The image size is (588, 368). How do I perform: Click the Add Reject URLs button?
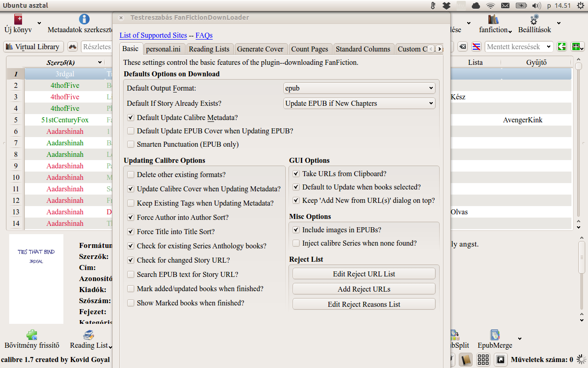tap(364, 289)
